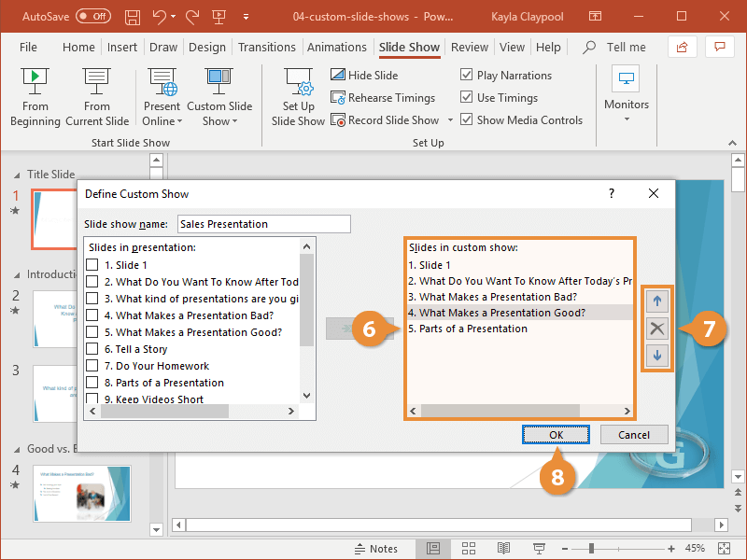
Task: Click the Hide Slide button
Action: click(x=364, y=76)
